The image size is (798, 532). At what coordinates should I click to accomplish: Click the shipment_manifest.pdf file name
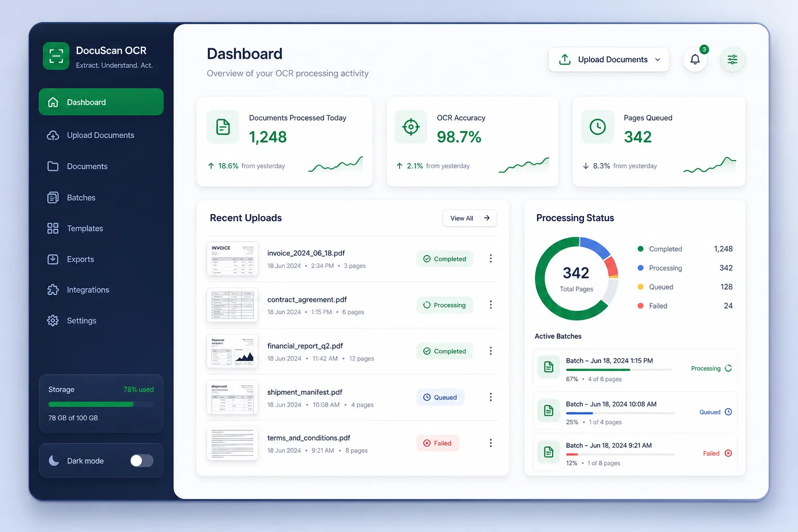point(305,392)
